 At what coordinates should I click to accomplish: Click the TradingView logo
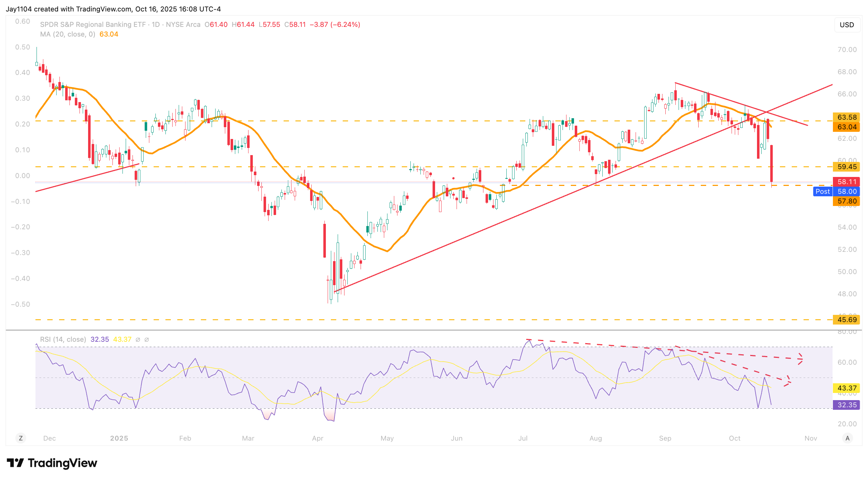pyautogui.click(x=52, y=463)
